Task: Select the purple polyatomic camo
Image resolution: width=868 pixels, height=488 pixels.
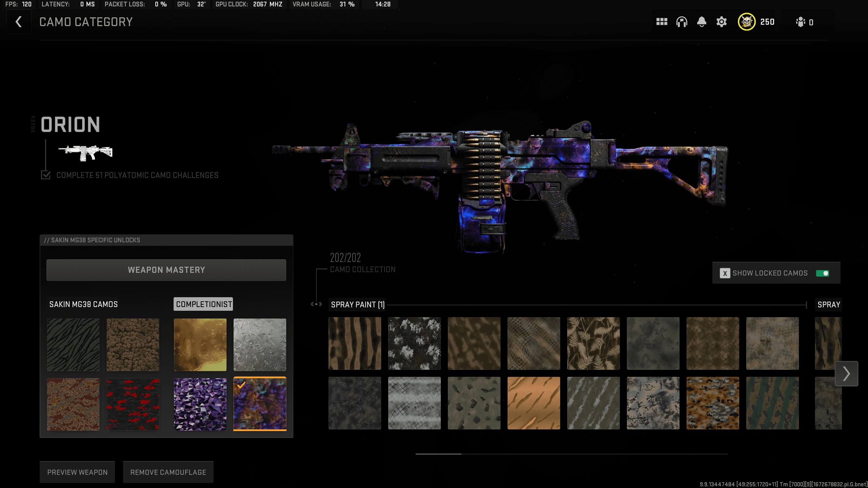Action: point(200,404)
